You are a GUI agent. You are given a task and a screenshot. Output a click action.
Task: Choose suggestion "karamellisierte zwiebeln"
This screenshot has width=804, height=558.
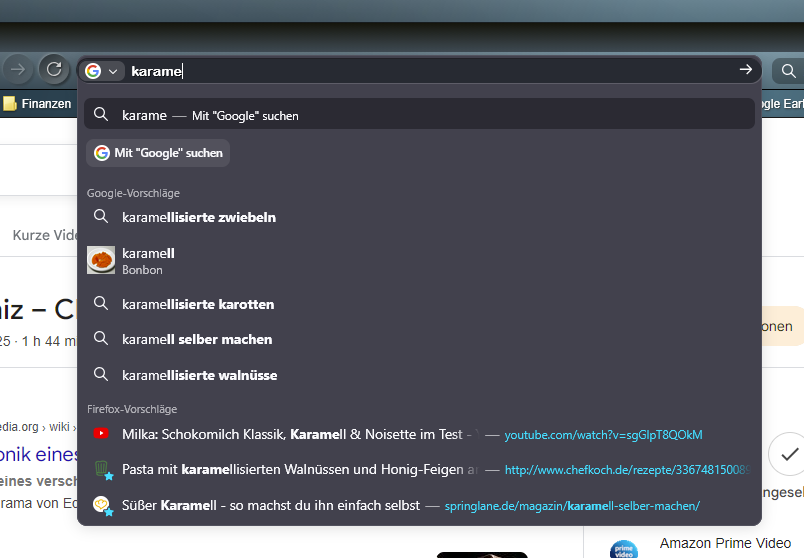[x=198, y=217]
